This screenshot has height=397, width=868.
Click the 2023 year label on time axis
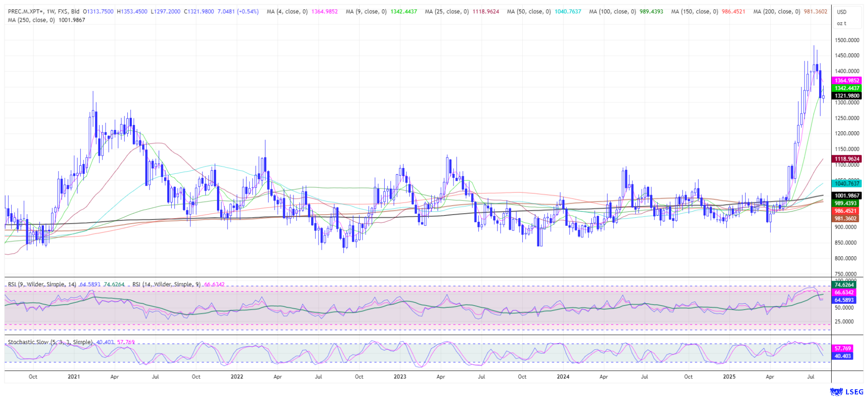(400, 377)
